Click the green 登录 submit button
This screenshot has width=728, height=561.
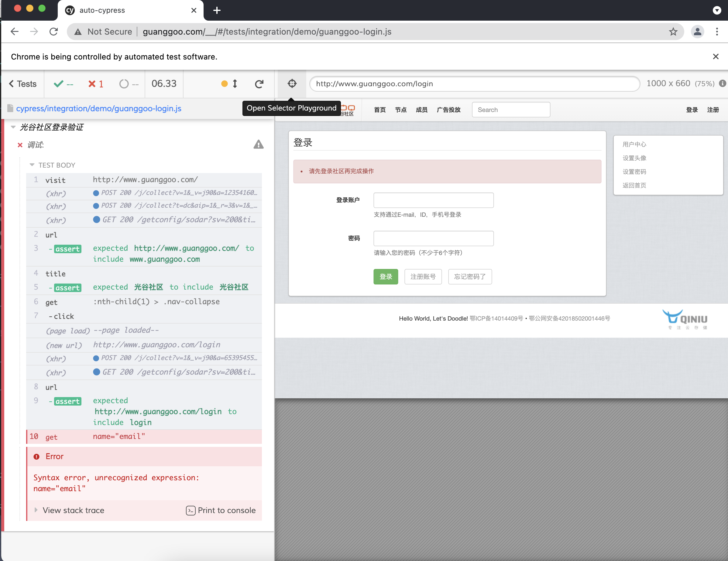[385, 277]
